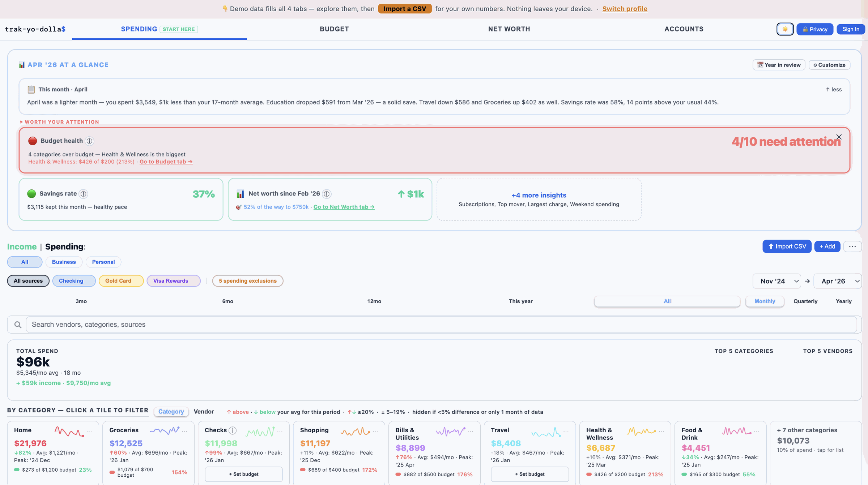Click the green Savings rate status dot
868x485 pixels.
(31, 194)
